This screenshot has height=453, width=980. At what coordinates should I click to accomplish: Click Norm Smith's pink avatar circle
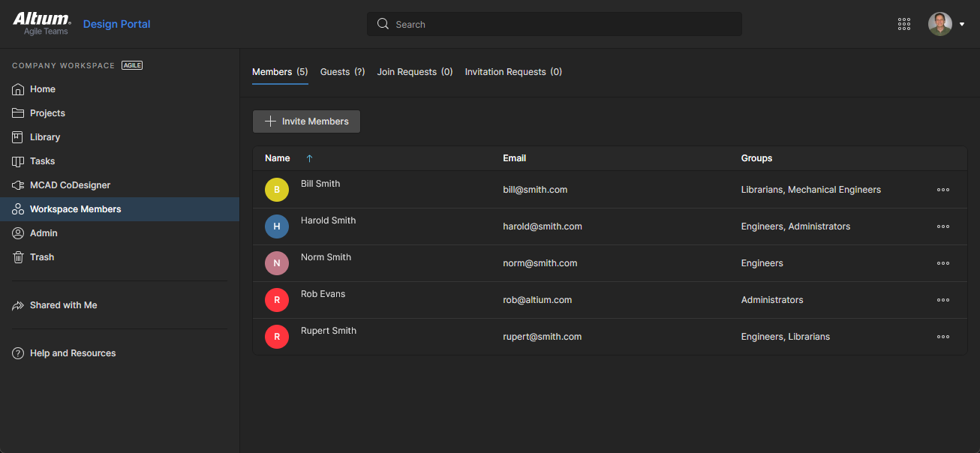tap(277, 263)
